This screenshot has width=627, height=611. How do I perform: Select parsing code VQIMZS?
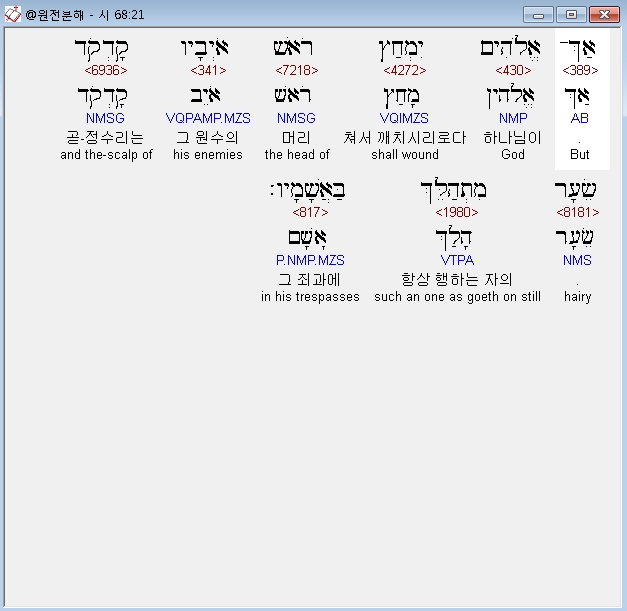[x=404, y=118]
